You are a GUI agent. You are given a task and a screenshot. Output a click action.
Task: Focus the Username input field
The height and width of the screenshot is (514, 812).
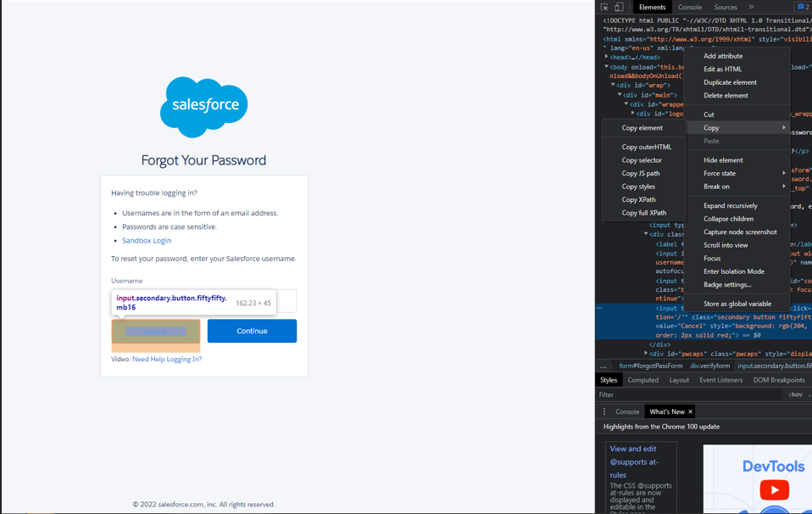click(x=203, y=301)
